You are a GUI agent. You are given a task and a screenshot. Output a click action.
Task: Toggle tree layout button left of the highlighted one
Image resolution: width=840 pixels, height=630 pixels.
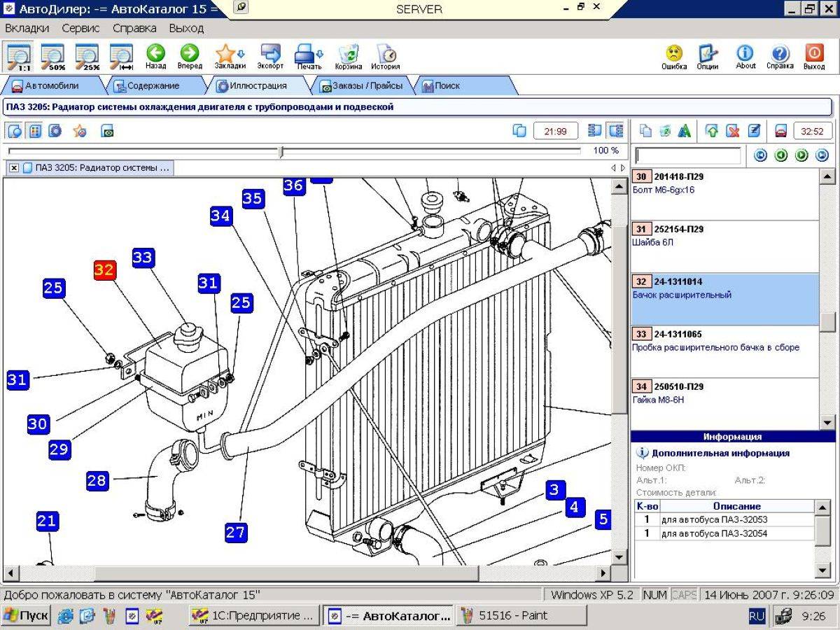pos(596,131)
